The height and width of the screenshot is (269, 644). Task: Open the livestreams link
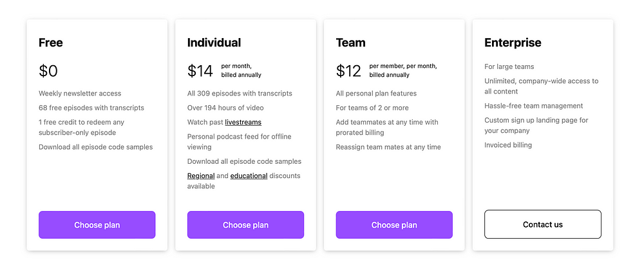243,122
